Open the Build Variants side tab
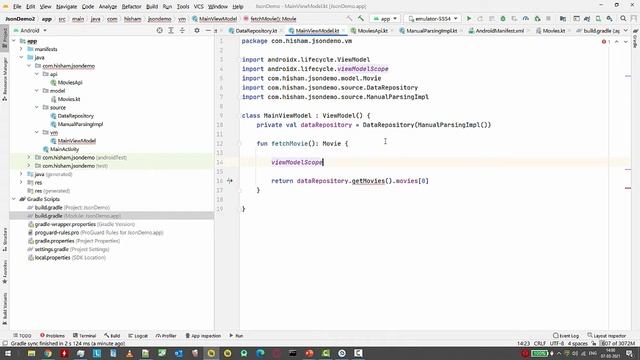640x360 pixels. 4,309
